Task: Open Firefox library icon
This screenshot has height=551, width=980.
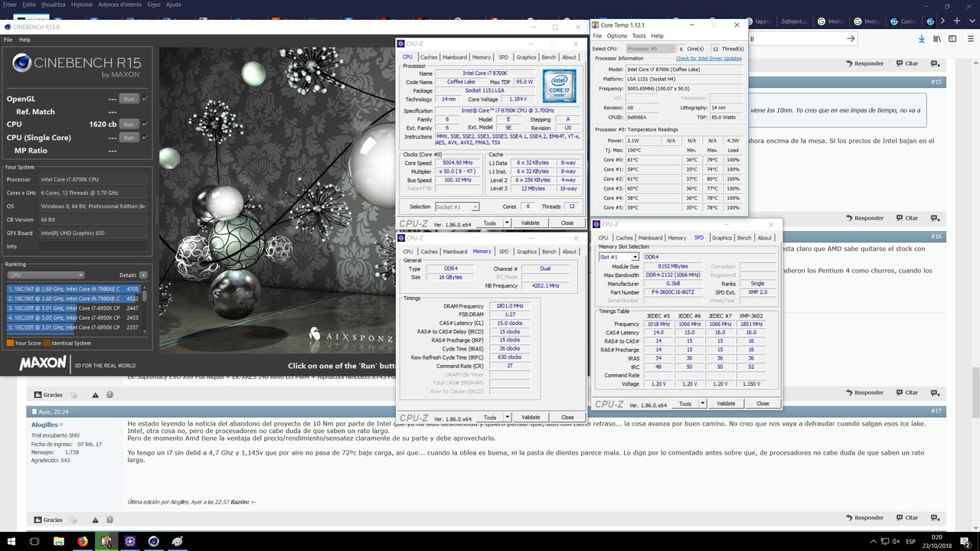Action: 938,39
